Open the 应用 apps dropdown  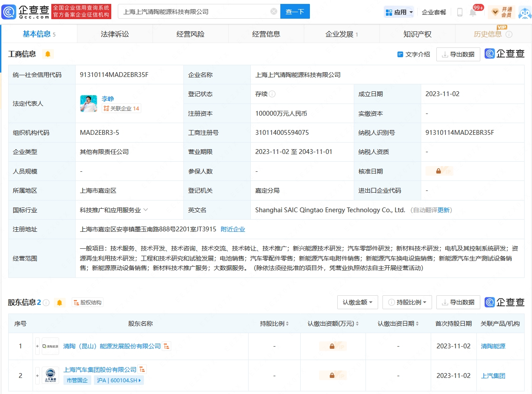[x=399, y=12]
